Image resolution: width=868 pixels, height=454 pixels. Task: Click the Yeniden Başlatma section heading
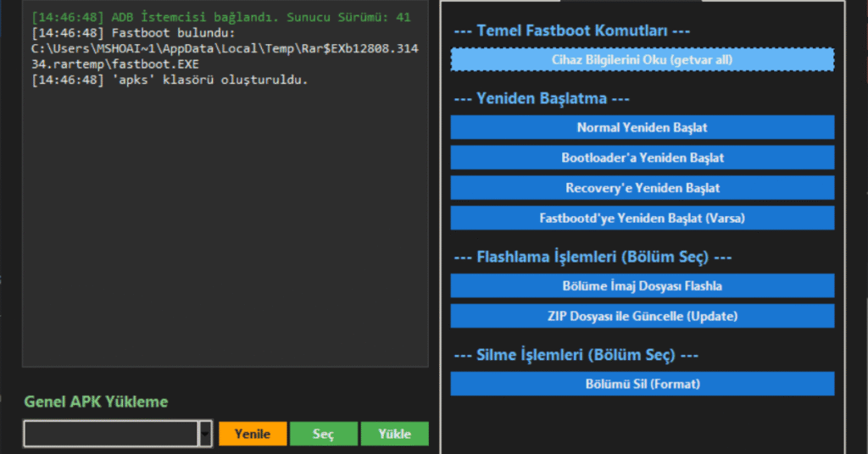[x=542, y=98]
